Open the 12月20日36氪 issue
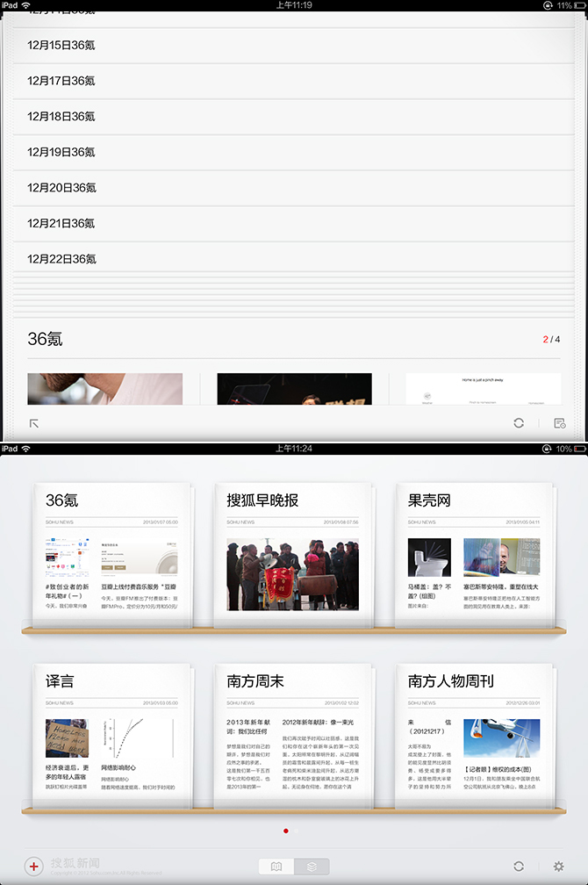588x885 pixels. coord(293,187)
